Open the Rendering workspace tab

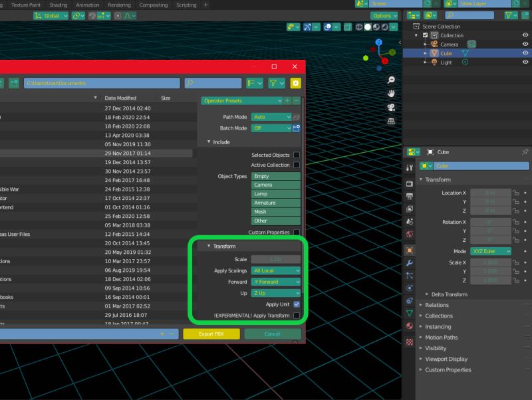(120, 5)
